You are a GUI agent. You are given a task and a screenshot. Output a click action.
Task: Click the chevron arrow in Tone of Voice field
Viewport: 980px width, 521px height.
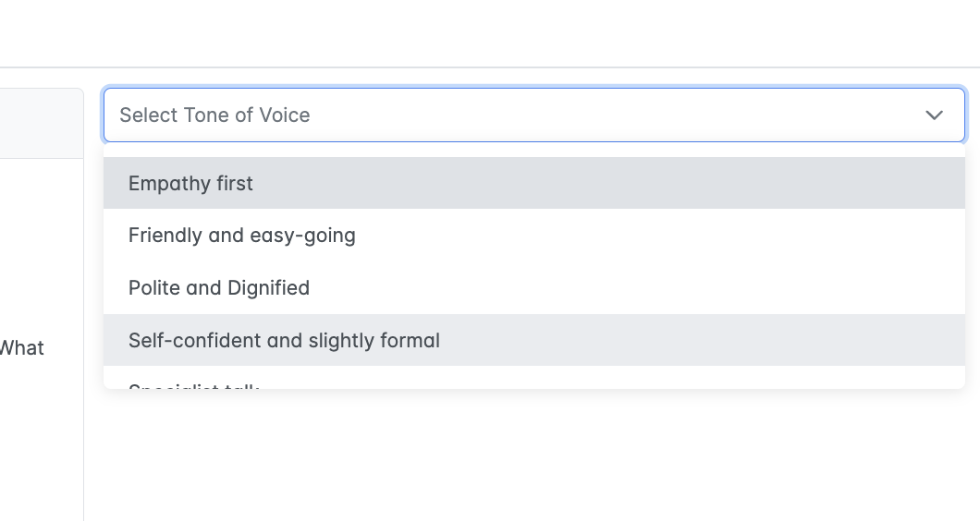[x=934, y=115]
